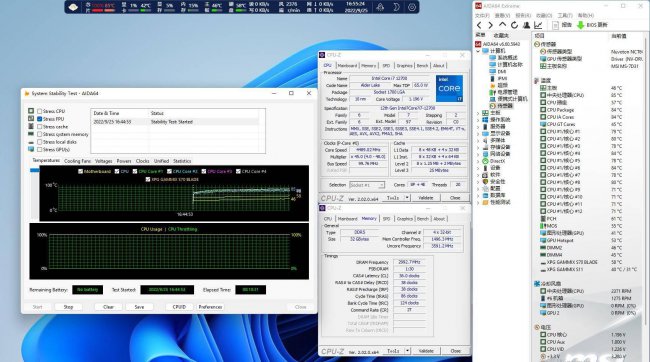Go up one level in AIDA64
650x362 pixels.
[502, 25]
